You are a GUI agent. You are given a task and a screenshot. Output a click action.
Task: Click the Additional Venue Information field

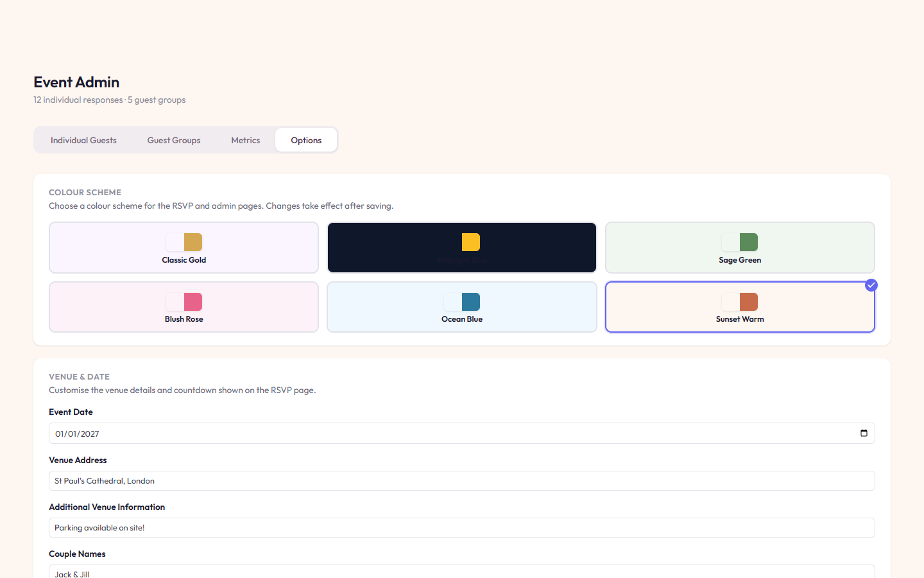(462, 528)
